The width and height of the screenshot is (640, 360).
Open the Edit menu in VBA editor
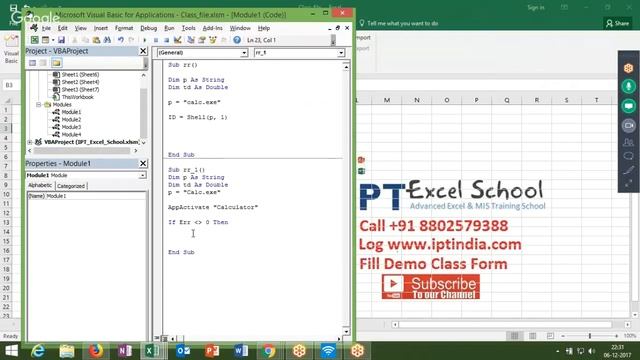tap(62, 28)
